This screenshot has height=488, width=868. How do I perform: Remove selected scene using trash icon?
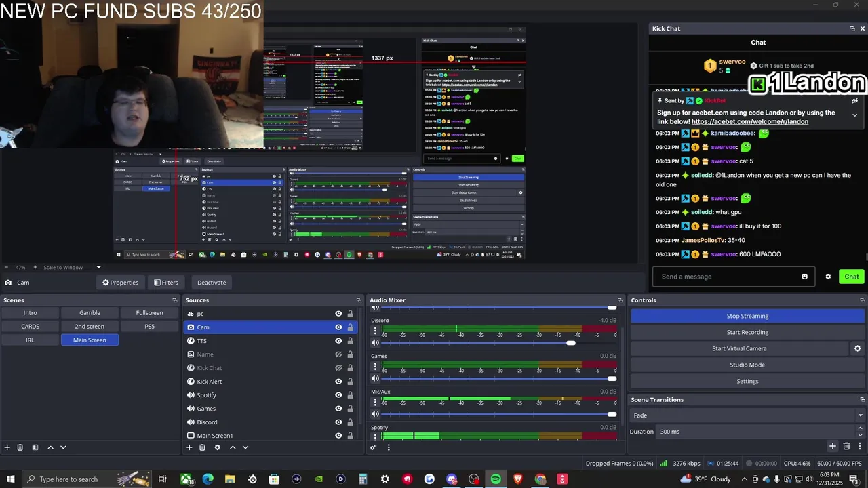tap(20, 447)
